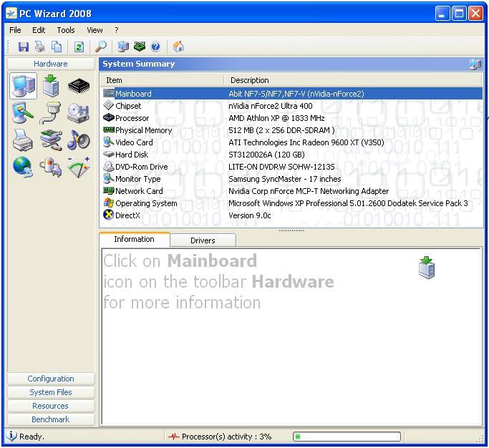Viewport: 489px width, 448px height.
Task: Open the Drives disk icon in Hardware panel
Action: click(x=78, y=113)
